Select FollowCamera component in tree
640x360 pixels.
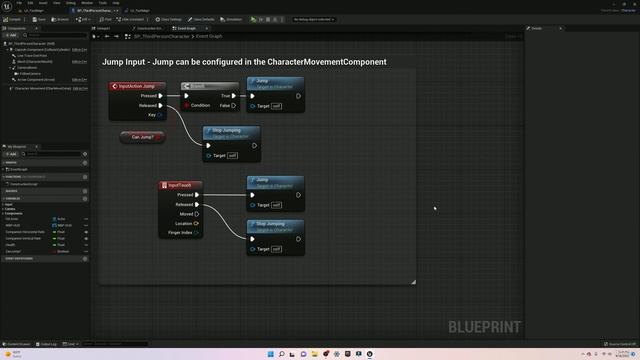pos(30,73)
